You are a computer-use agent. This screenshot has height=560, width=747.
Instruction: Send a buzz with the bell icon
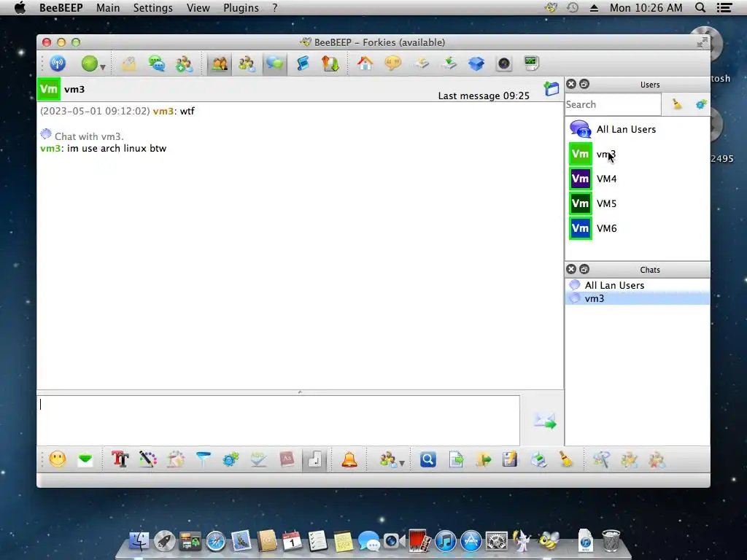tap(349, 459)
